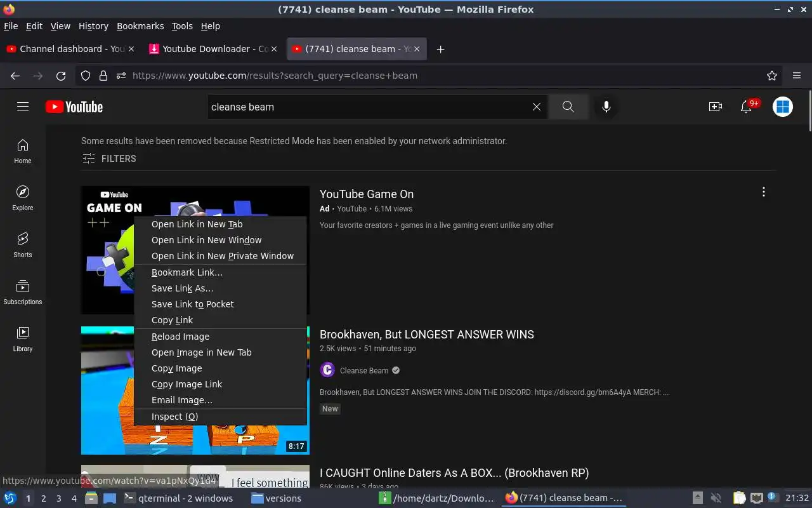Open the YouTube Game On title link
Viewport: 812px width, 508px height.
[x=367, y=194]
